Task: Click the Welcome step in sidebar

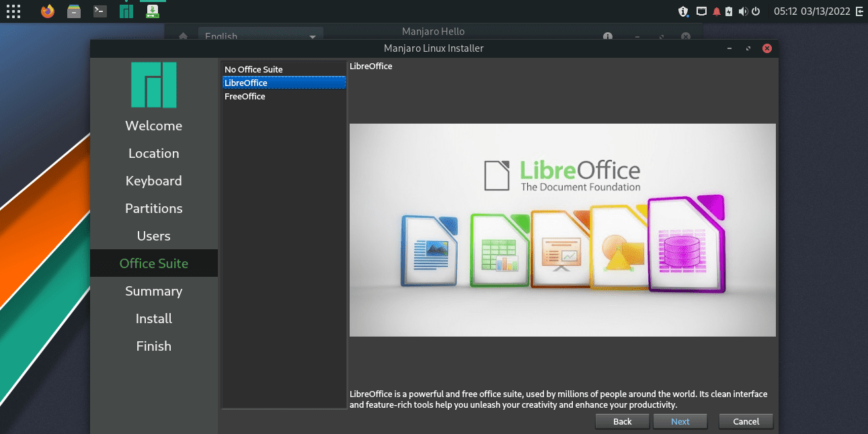Action: coord(154,126)
